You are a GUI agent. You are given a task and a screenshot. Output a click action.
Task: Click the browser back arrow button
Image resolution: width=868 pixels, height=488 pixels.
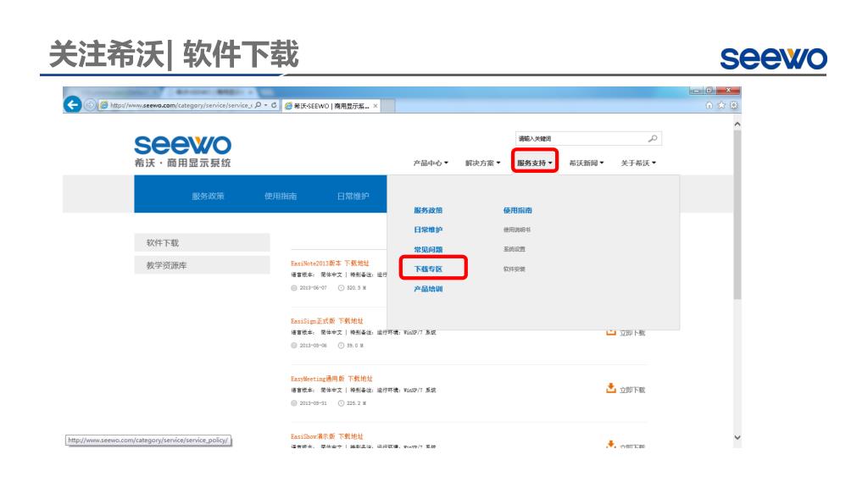[x=73, y=104]
